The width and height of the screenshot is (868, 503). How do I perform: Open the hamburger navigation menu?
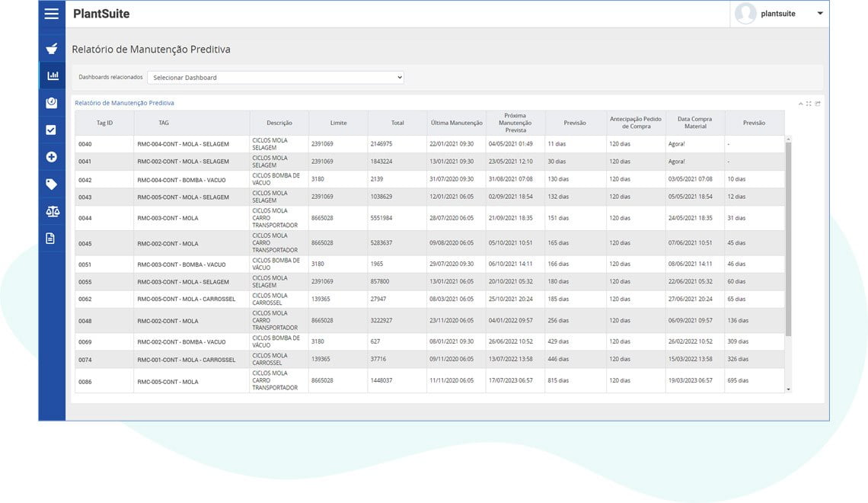point(52,14)
